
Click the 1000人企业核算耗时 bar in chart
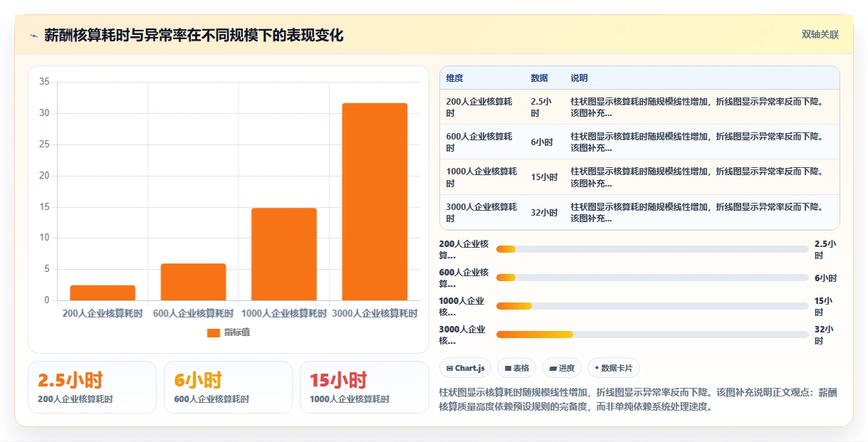[x=284, y=254]
